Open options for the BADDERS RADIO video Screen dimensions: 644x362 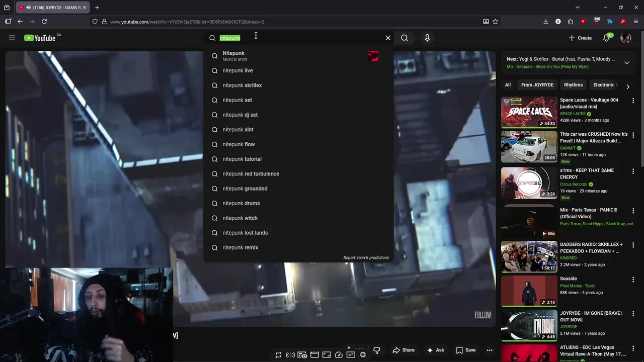pos(633,245)
